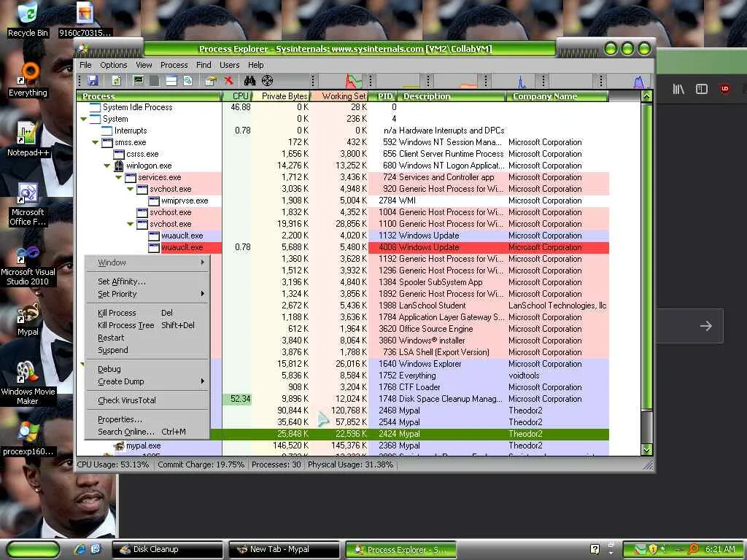The width and height of the screenshot is (747, 560).
Task: Select the Windows Movie Maker desktop icon
Action: 28,384
